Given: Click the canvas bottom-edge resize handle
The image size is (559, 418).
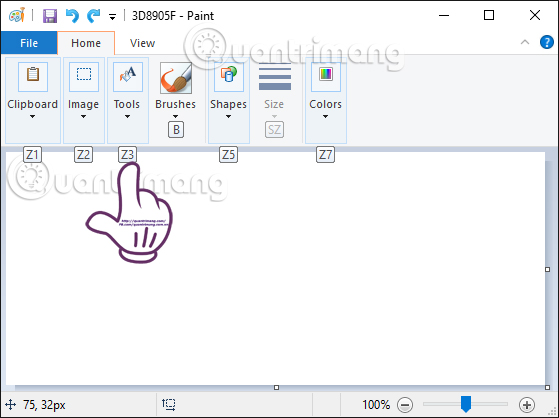Looking at the screenshot, I should pos(276,387).
